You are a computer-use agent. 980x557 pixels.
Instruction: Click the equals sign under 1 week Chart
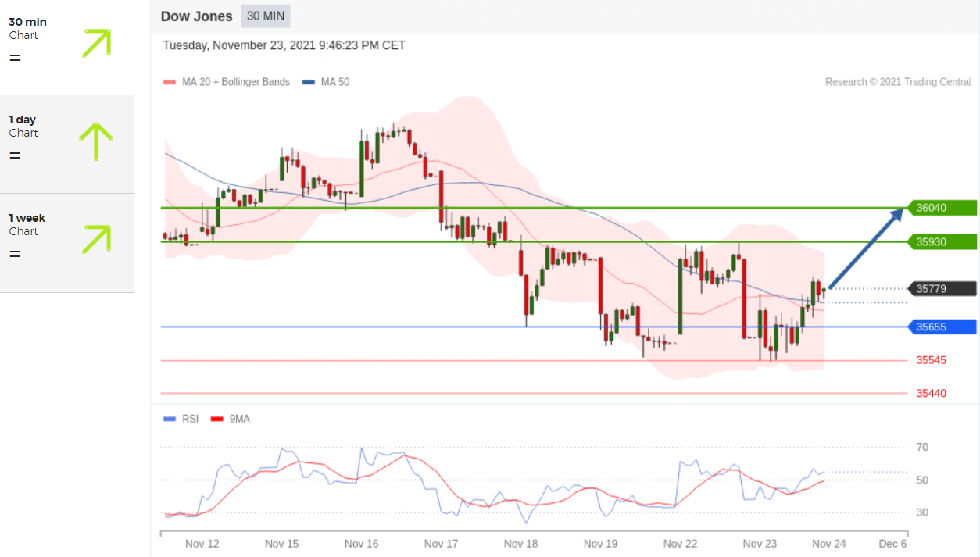[15, 254]
